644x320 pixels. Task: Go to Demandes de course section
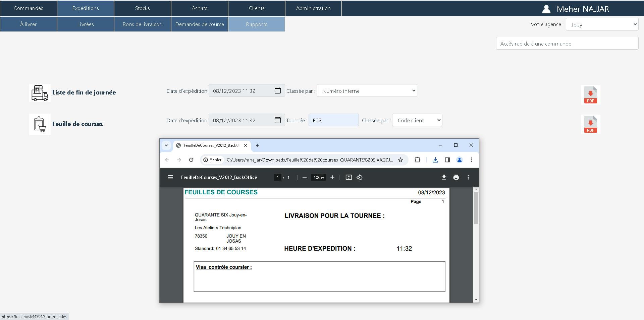click(x=200, y=24)
